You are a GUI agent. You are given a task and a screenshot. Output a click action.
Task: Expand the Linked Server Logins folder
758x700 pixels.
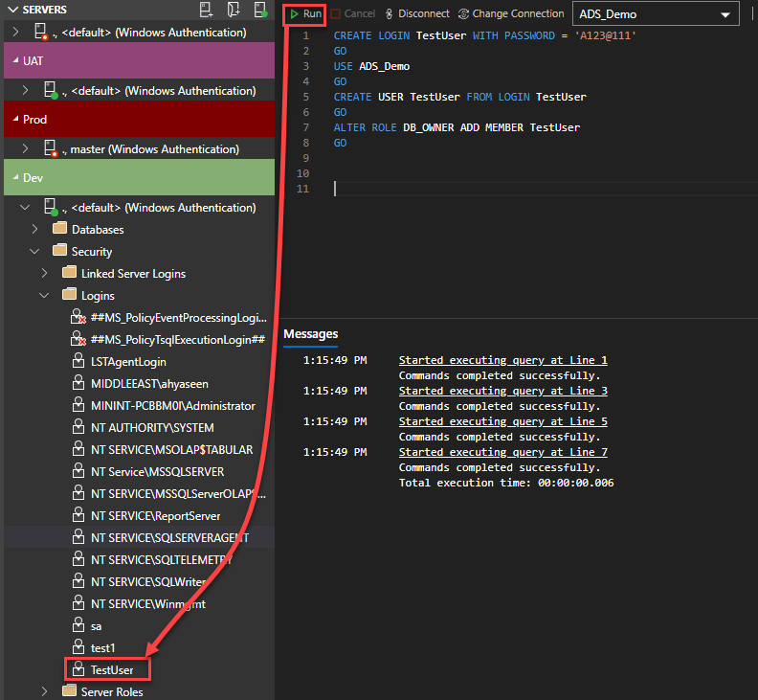click(45, 274)
